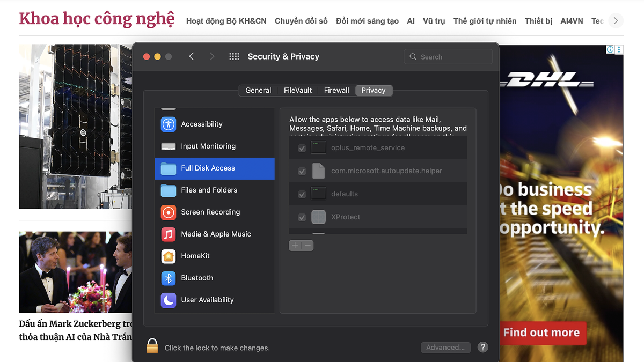Go back with the left chevron
644x362 pixels.
point(192,56)
